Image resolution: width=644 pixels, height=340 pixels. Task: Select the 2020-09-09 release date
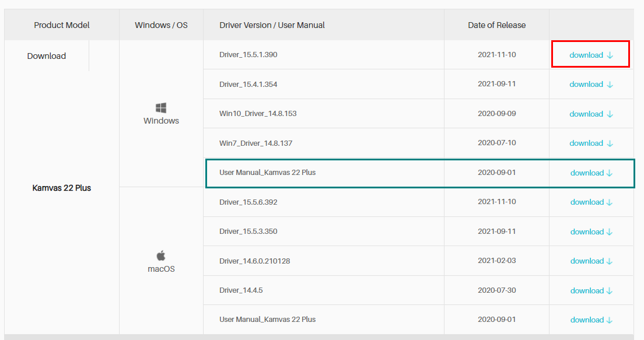[496, 113]
